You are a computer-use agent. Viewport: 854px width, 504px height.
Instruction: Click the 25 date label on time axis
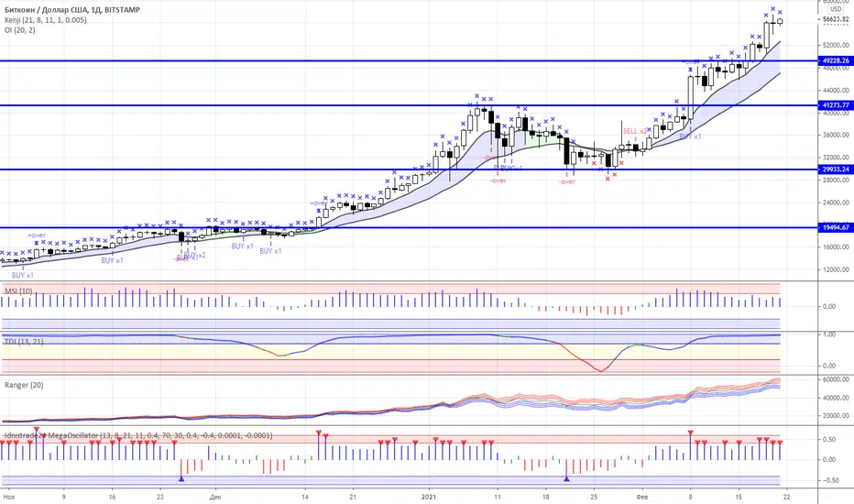point(594,497)
